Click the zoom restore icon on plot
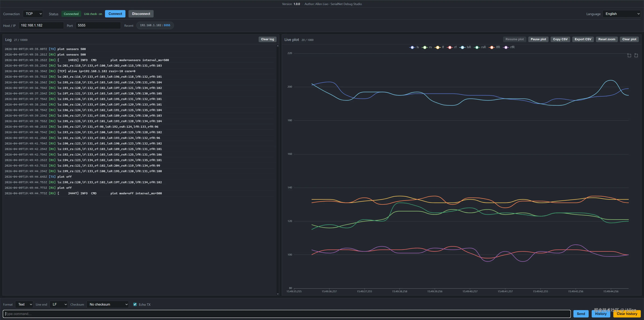The image size is (644, 320). tap(636, 55)
